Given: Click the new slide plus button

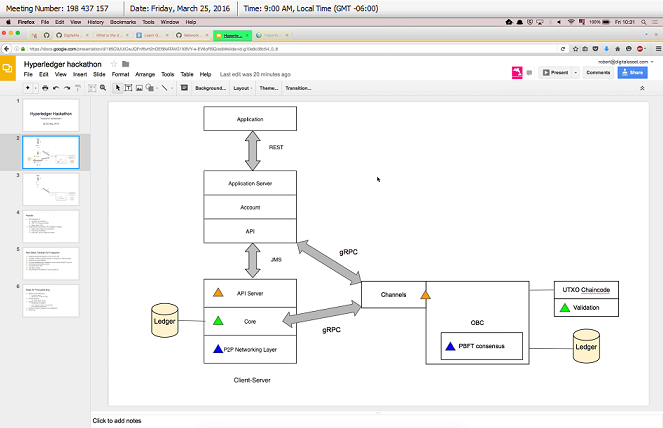Looking at the screenshot, I should click(27, 88).
